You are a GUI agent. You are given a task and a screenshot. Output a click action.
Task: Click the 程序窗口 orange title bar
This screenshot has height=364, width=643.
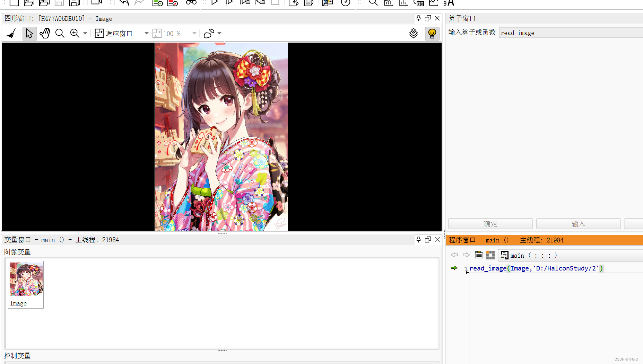point(545,240)
